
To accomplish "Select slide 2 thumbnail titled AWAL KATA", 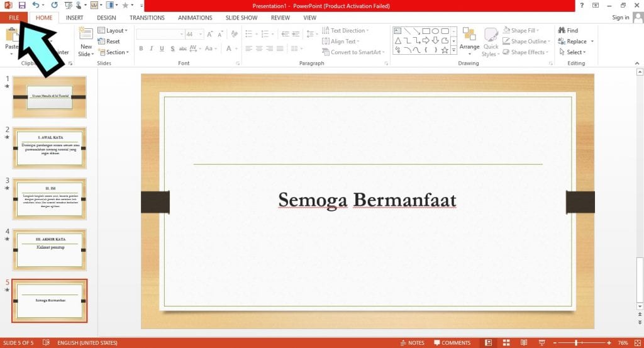I will [49, 148].
